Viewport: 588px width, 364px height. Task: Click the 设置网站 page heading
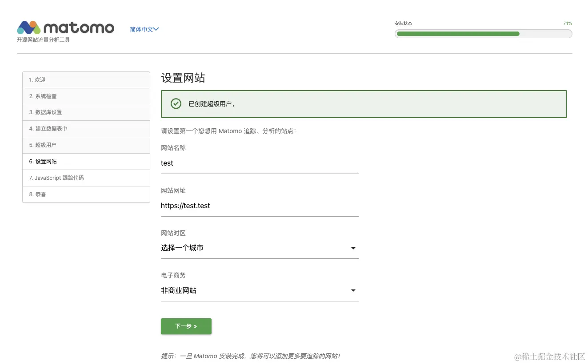point(183,78)
